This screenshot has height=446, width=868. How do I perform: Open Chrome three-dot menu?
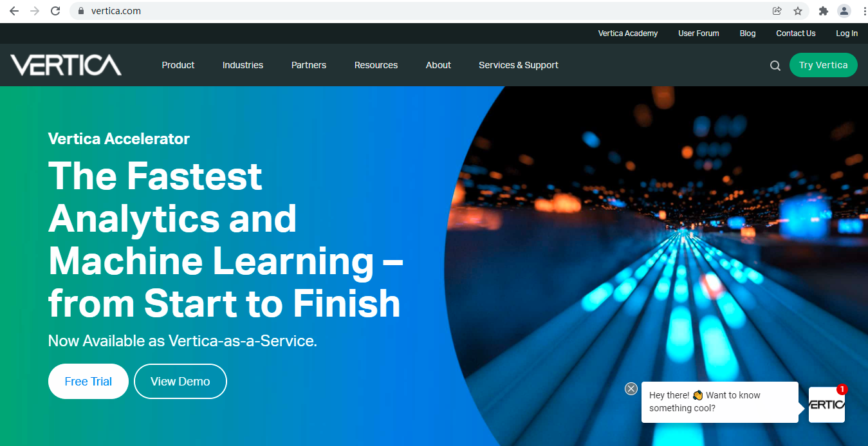tap(863, 11)
